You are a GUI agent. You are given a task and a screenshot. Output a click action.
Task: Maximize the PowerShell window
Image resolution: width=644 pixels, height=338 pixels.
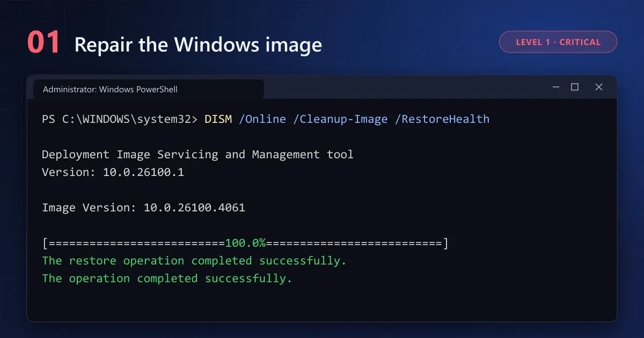(x=575, y=87)
